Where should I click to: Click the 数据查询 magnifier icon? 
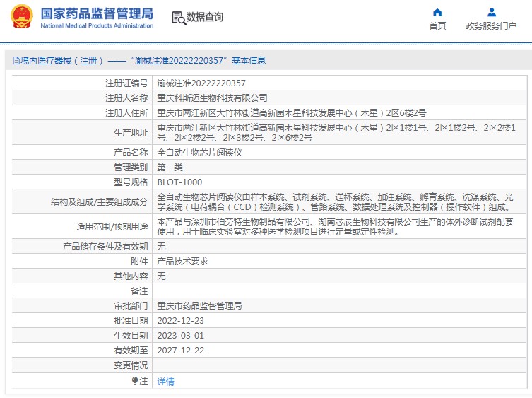[x=178, y=18]
